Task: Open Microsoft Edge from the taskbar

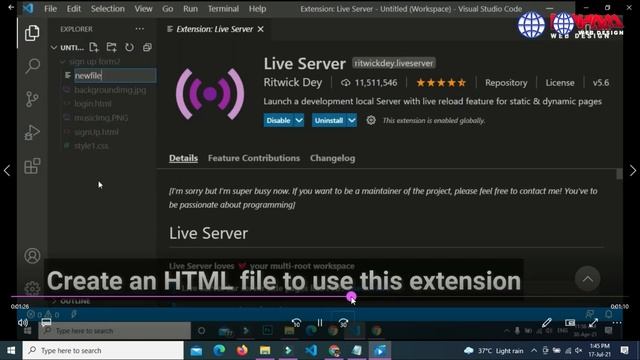Action: (x=219, y=350)
